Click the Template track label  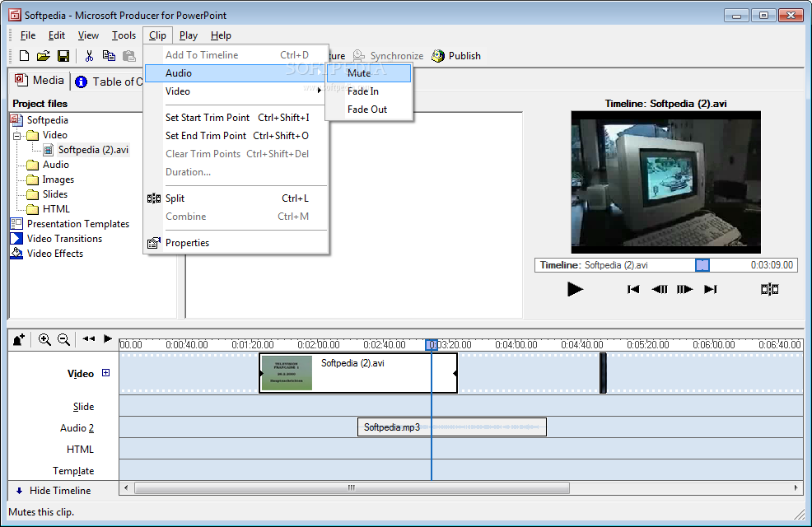[x=73, y=471]
